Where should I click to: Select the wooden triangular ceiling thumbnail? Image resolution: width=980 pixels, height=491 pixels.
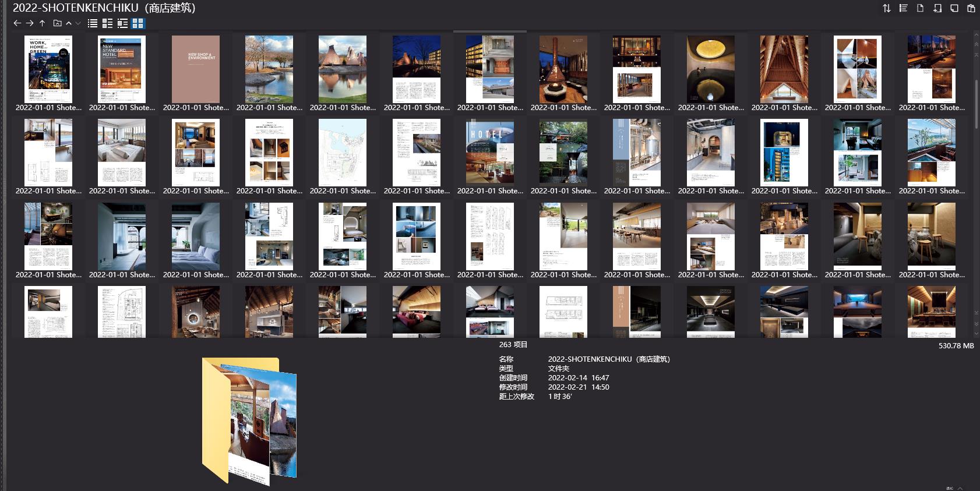coord(784,69)
